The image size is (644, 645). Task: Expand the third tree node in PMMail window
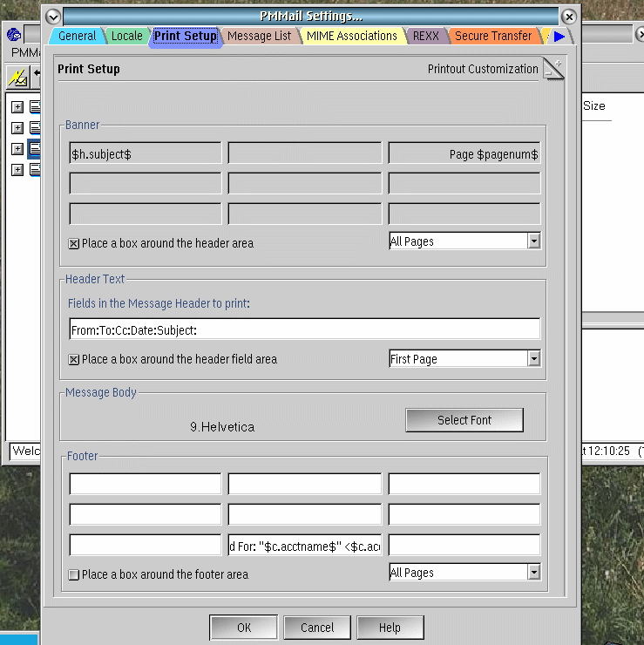point(17,149)
